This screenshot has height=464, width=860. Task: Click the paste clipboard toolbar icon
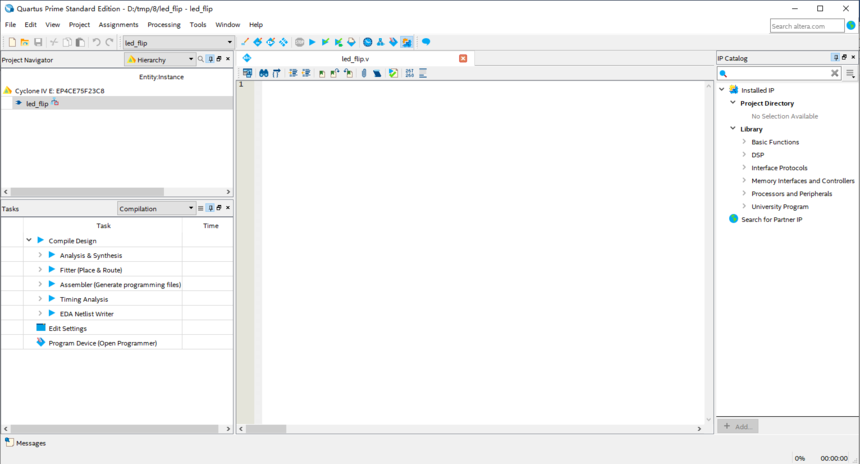click(x=80, y=42)
